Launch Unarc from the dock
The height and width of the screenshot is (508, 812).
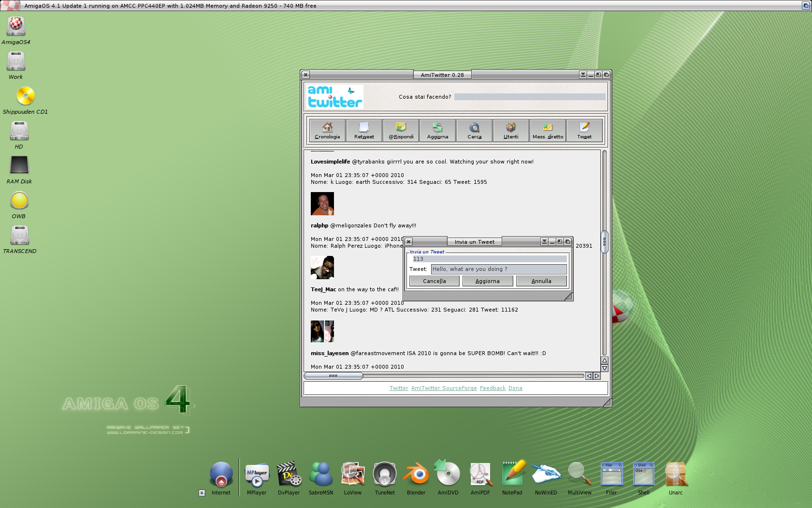tap(676, 475)
